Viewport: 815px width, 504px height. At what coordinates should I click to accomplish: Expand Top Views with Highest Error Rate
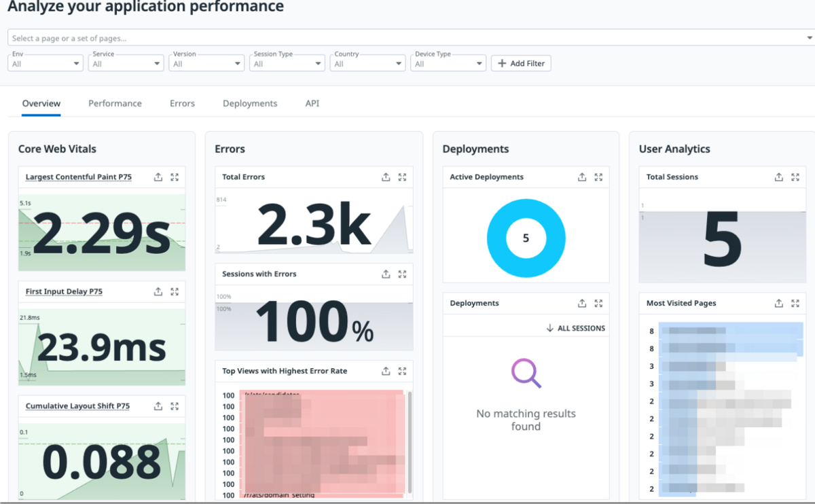click(x=402, y=371)
